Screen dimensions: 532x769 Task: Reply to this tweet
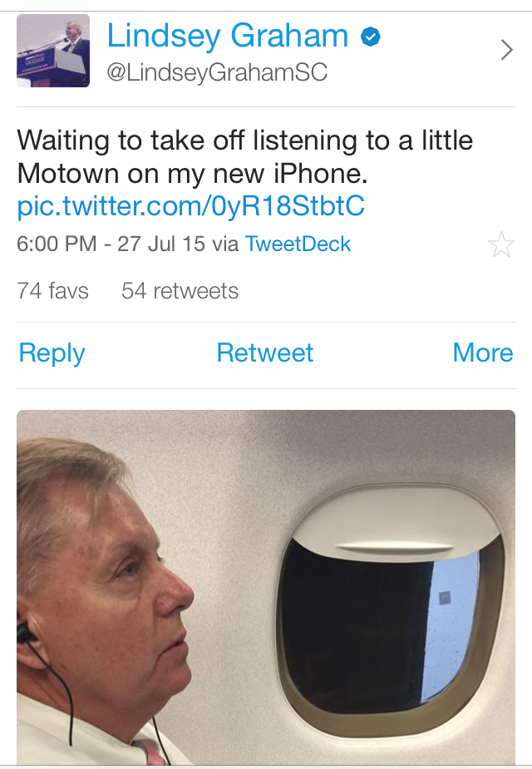tap(52, 353)
